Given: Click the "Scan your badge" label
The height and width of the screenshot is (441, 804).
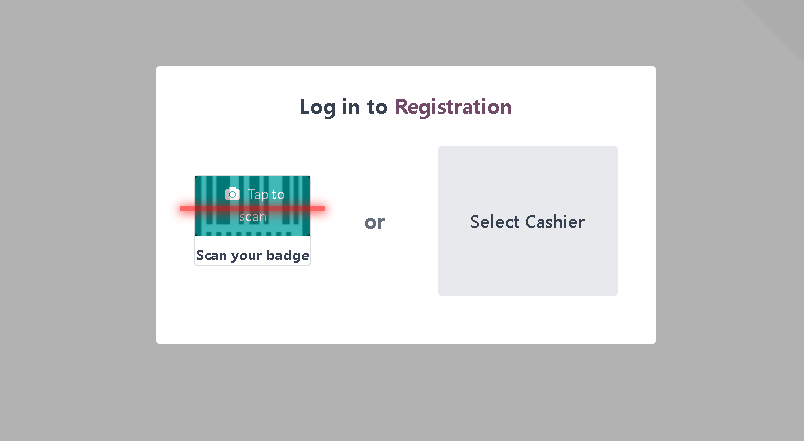Looking at the screenshot, I should pyautogui.click(x=252, y=255).
